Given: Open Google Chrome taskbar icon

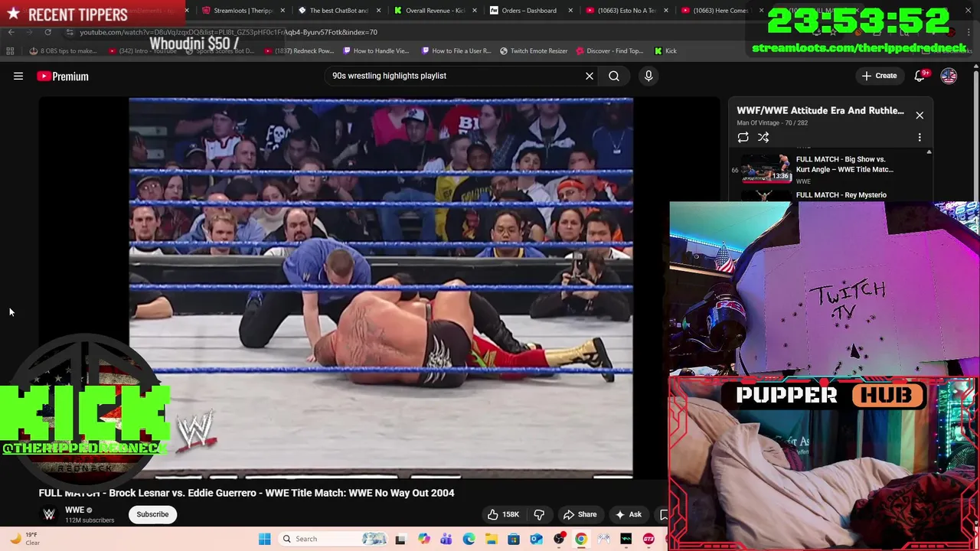Looking at the screenshot, I should (x=581, y=539).
